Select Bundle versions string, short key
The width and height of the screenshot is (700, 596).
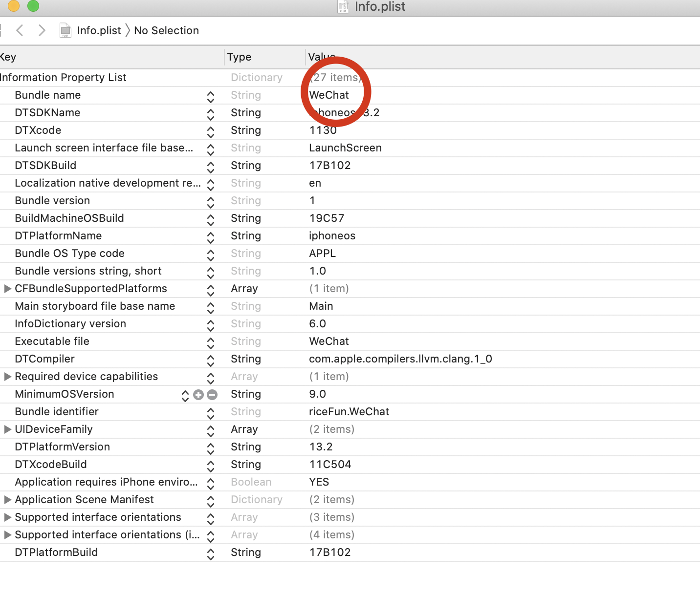88,271
